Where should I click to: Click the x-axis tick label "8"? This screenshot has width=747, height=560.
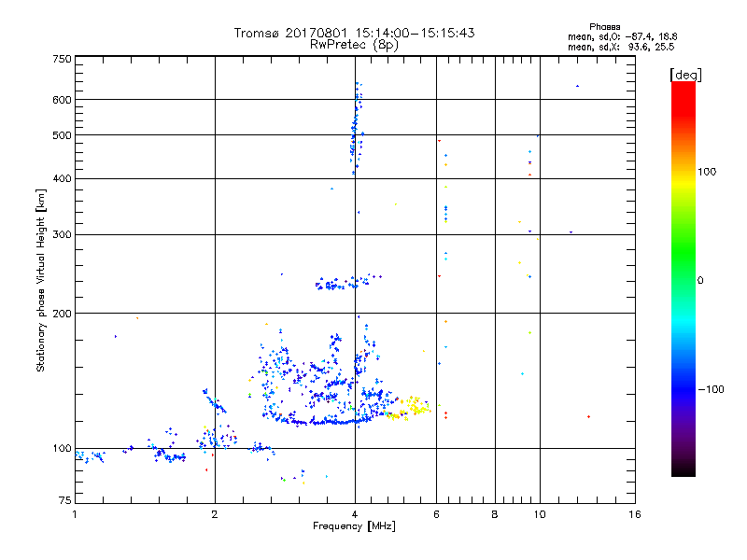click(495, 514)
